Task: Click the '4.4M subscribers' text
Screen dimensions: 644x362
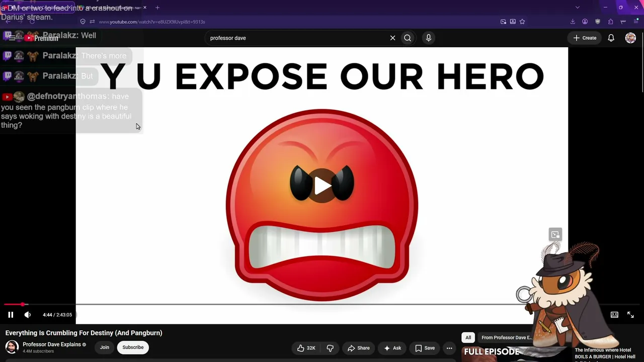Action: [38, 351]
